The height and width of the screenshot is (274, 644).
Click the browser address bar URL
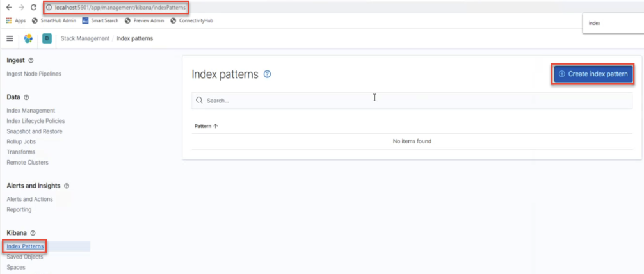click(122, 7)
